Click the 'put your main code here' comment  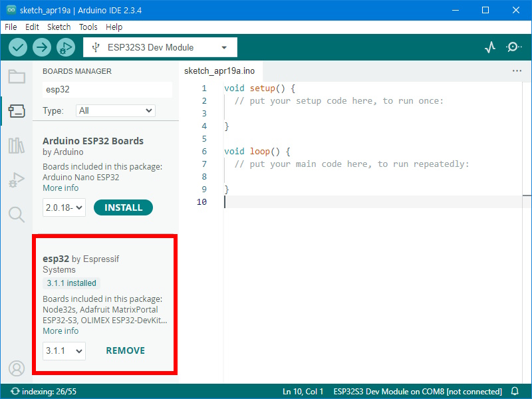(x=352, y=164)
